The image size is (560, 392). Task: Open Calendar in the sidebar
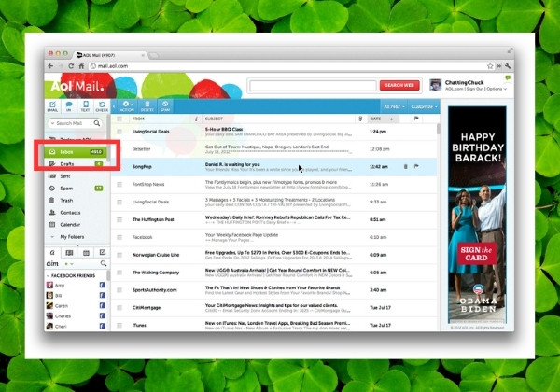click(76, 225)
